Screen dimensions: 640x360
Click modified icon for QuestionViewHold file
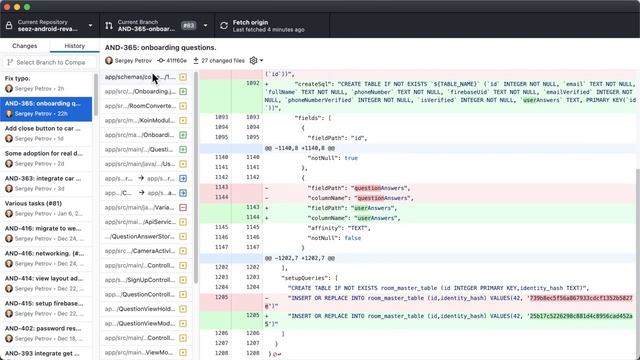point(183,309)
